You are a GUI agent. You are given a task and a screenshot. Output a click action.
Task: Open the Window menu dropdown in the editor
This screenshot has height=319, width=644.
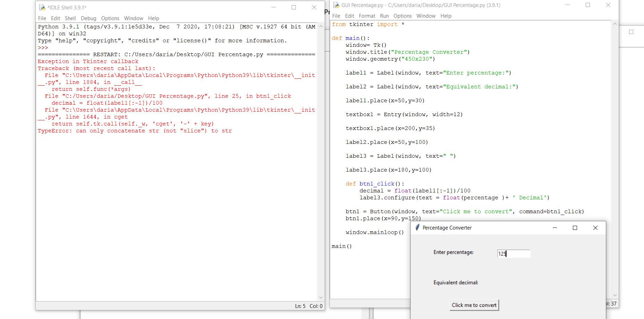click(426, 16)
